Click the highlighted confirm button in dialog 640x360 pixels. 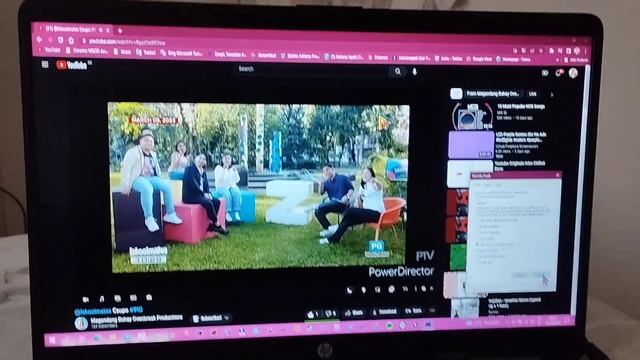point(541,275)
